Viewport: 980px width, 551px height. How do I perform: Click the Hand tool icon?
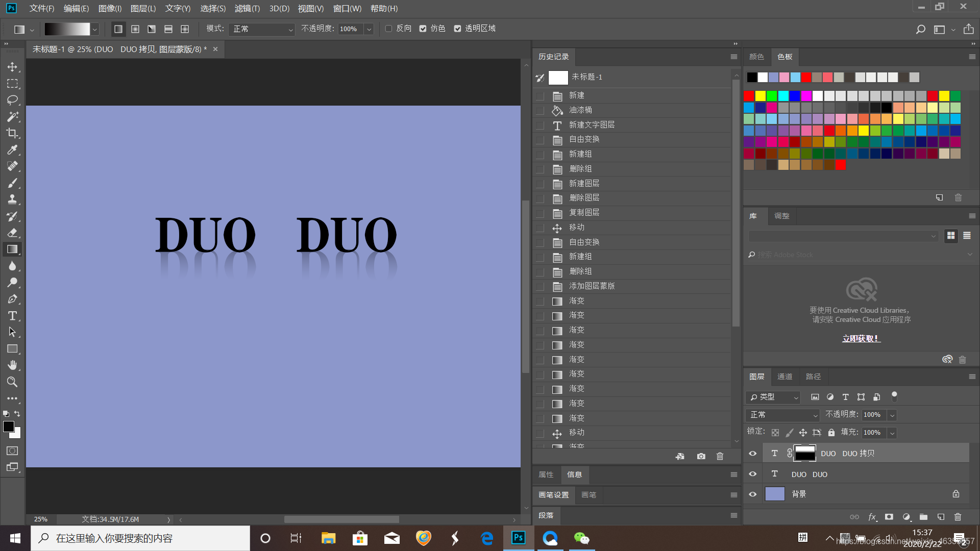point(12,365)
